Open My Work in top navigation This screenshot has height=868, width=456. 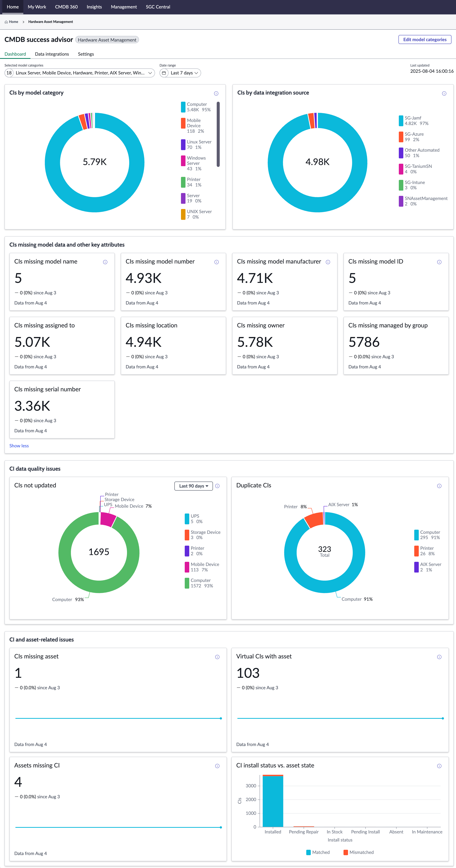[37, 7]
